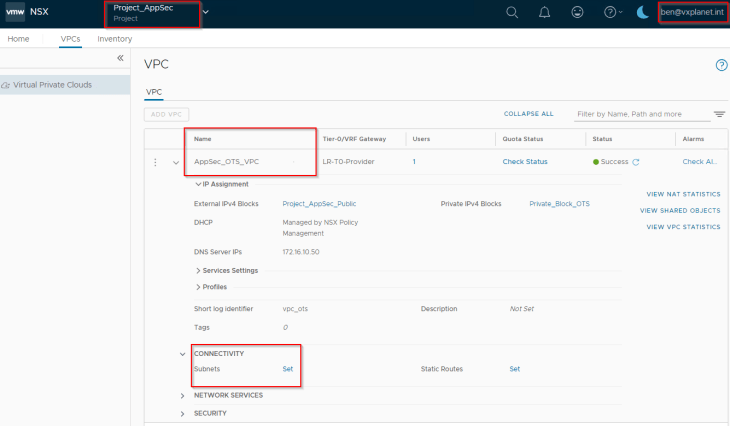The image size is (730, 426).
Task: Click DNS Server IP 172.16.10.50
Action: coord(301,252)
